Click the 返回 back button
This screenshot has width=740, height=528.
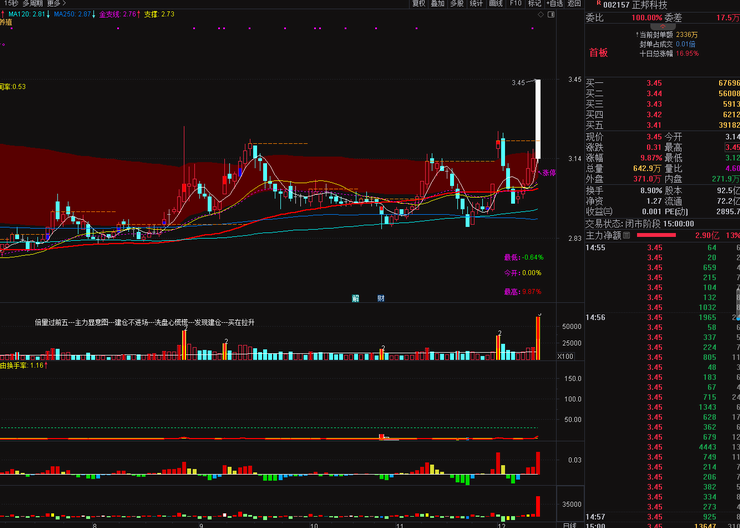(574, 4)
